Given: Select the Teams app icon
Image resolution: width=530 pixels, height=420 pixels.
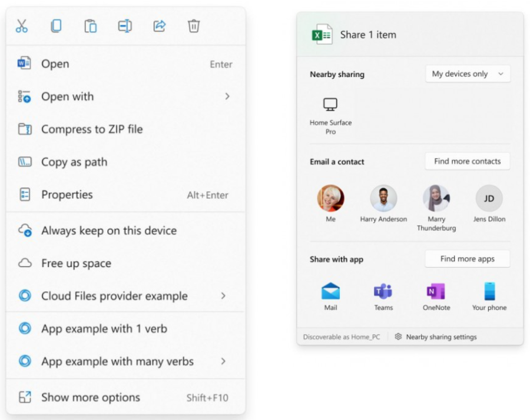Looking at the screenshot, I should pyautogui.click(x=383, y=292).
